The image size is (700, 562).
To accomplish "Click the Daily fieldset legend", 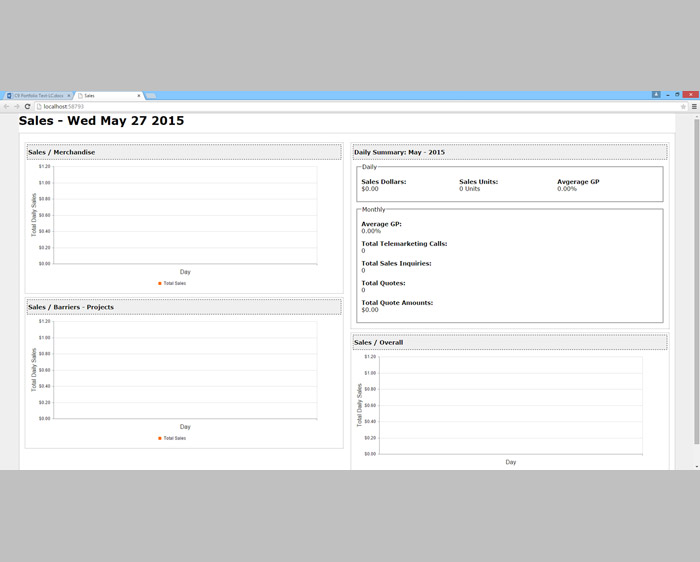I will click(369, 167).
